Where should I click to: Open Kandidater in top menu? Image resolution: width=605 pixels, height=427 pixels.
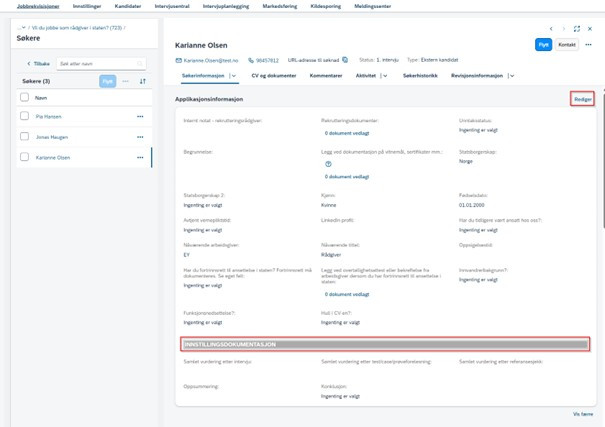[128, 6]
